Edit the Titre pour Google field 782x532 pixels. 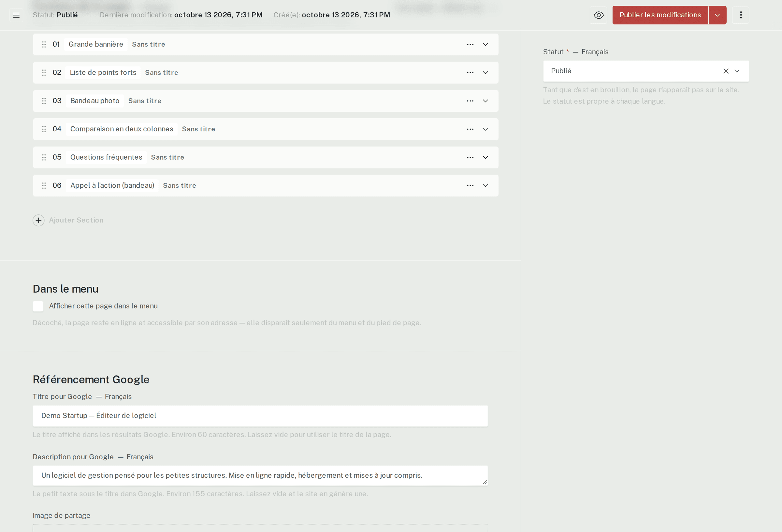(260, 416)
